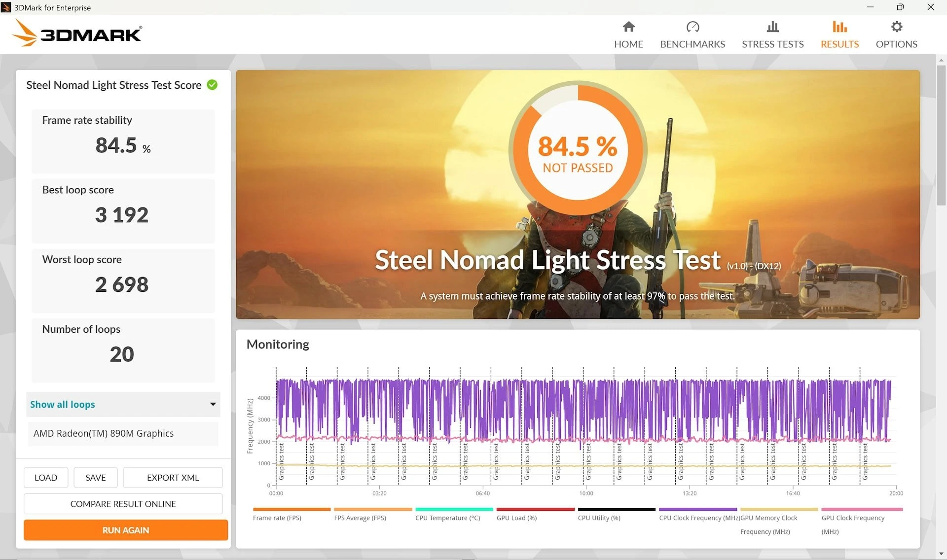
Task: Click the Best loop score 3 192
Action: pos(122,215)
